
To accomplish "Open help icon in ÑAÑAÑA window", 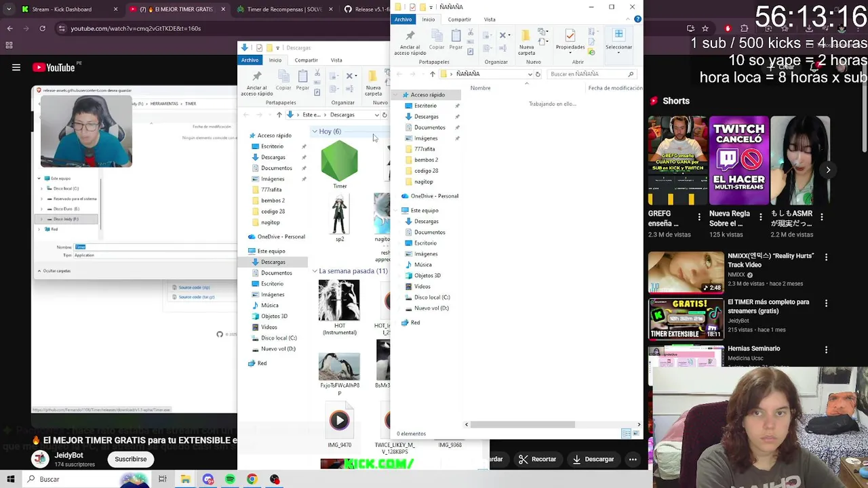I will tap(637, 19).
